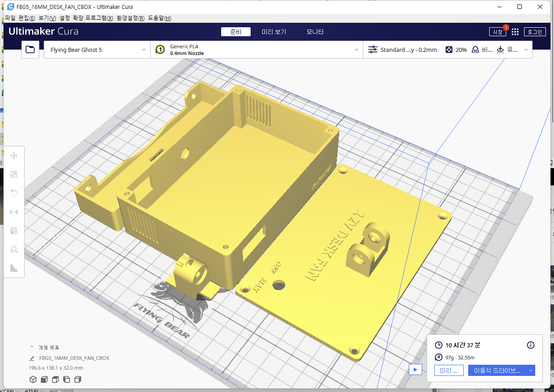Open the file folder icon button
Image resolution: width=554 pixels, height=392 pixels.
(x=30, y=50)
